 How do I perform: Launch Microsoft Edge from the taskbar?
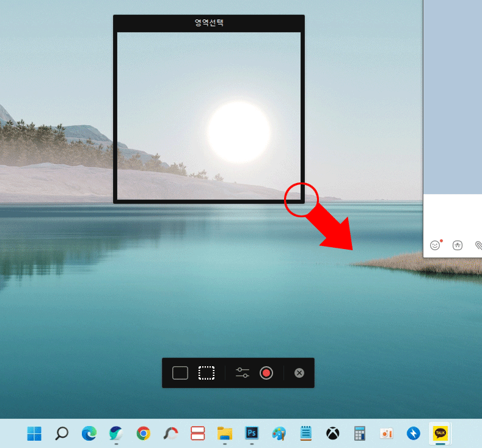point(89,433)
